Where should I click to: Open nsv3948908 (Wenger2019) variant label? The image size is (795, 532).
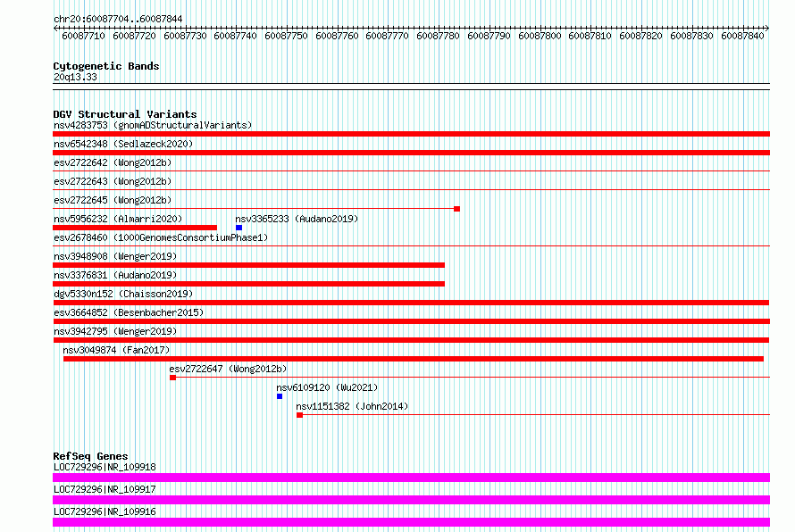pos(115,256)
